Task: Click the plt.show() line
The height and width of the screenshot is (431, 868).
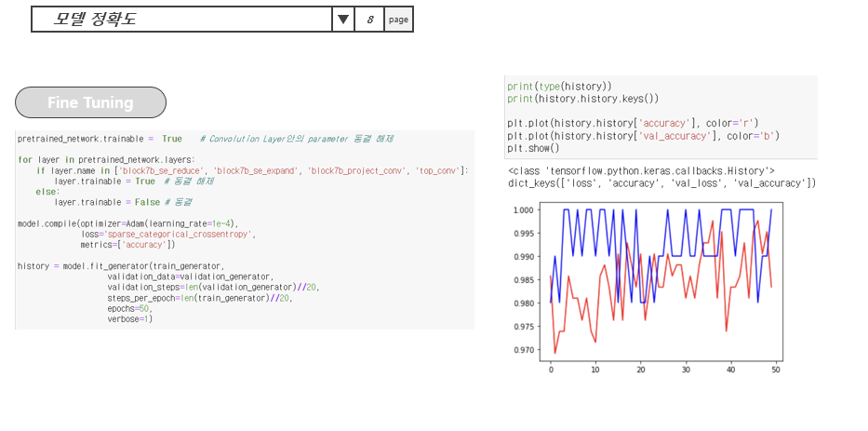Action: [x=533, y=148]
